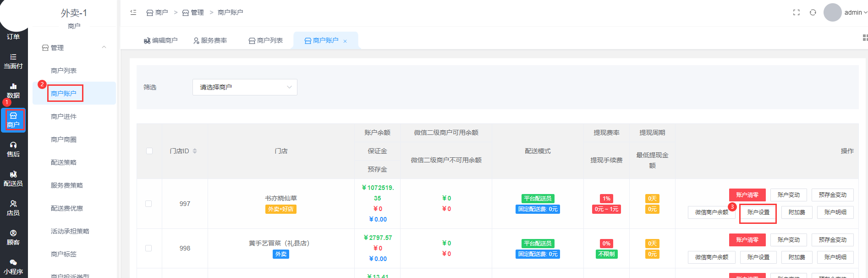Click 附加费 for store 998
This screenshot has width=868, height=278.
click(x=797, y=257)
